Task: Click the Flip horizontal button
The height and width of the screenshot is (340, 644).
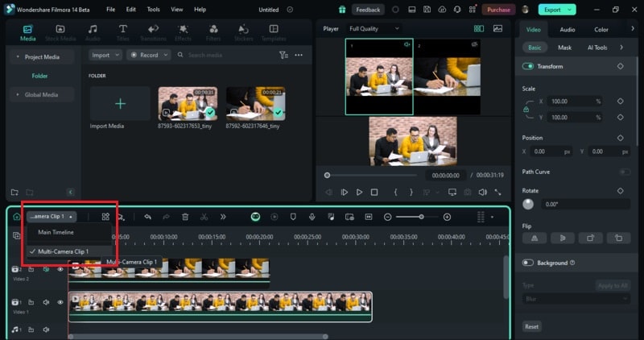Action: (535, 238)
